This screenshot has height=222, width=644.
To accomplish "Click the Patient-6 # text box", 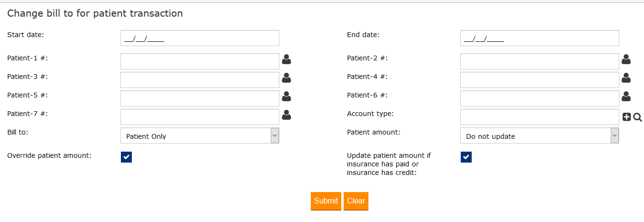I will [539, 98].
